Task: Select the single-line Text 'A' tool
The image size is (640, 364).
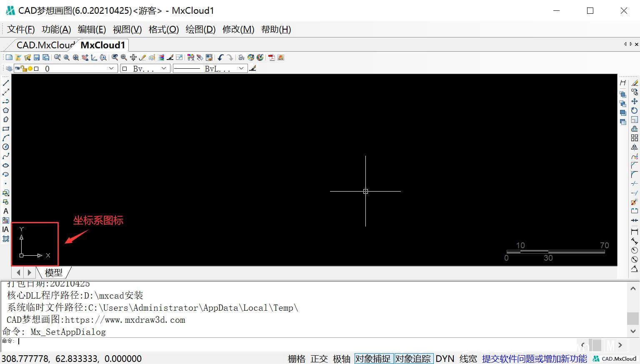Action: click(6, 211)
